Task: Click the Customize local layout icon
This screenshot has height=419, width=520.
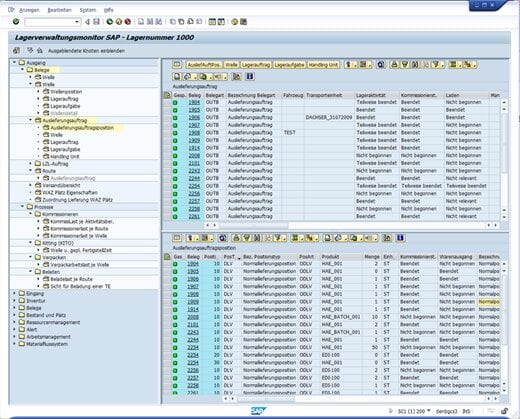Action: 244,22
